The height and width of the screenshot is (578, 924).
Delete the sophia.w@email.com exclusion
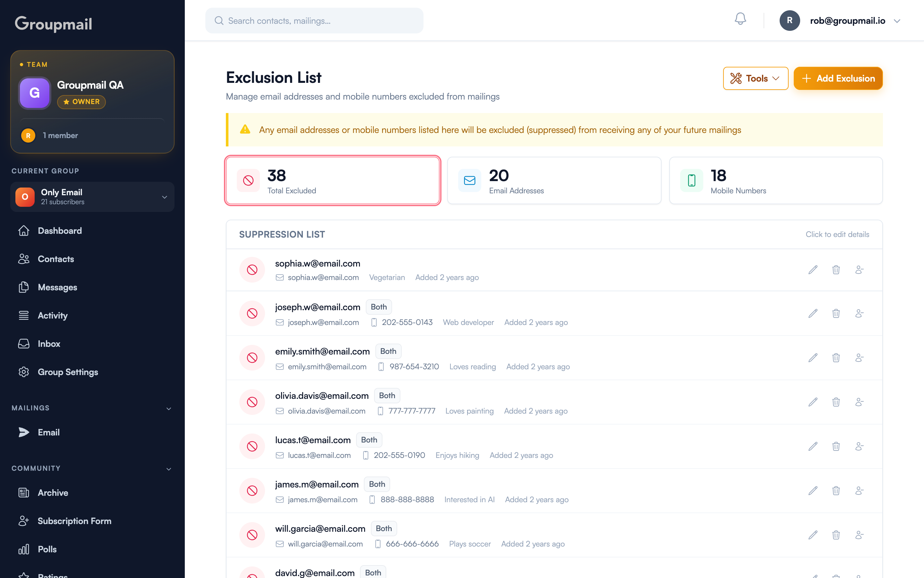(836, 270)
